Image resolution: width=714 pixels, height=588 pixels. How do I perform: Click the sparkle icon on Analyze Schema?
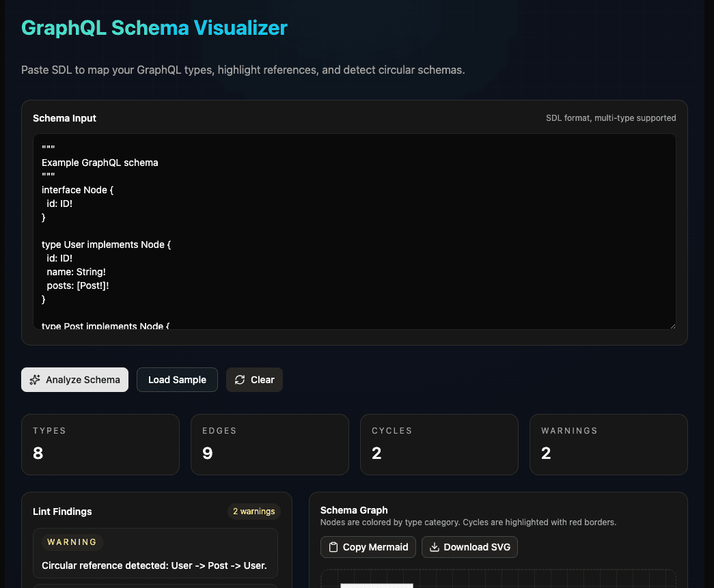36,380
